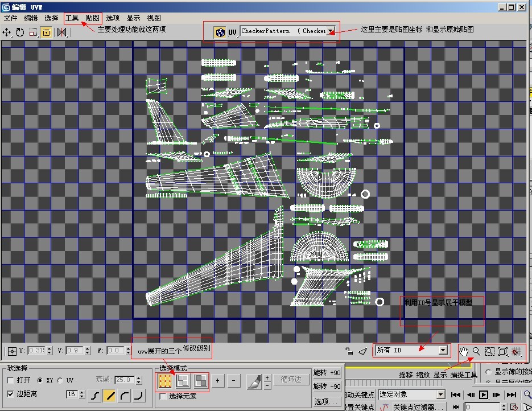Select the Move tool in the toolbar

pos(7,32)
